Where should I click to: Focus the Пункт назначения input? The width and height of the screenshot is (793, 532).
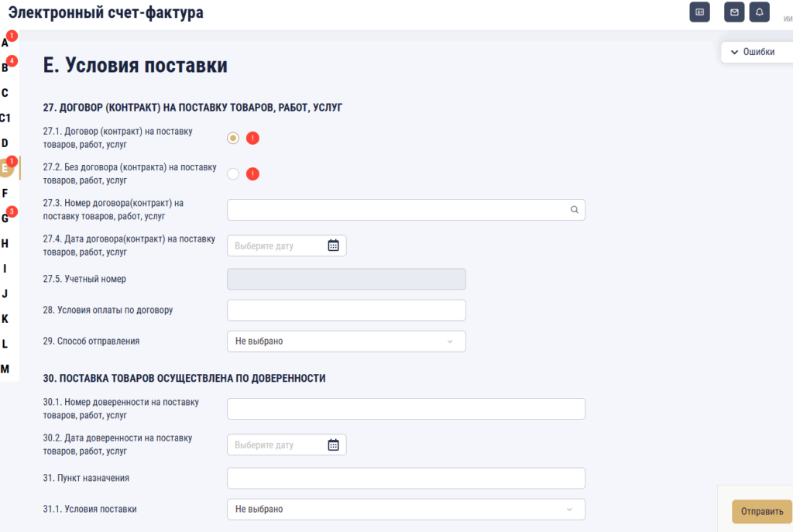coord(406,479)
